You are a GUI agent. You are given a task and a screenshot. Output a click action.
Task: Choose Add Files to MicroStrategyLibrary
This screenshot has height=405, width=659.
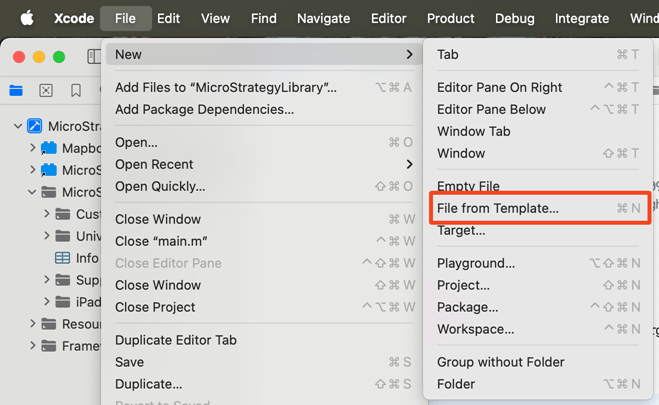[x=264, y=87]
